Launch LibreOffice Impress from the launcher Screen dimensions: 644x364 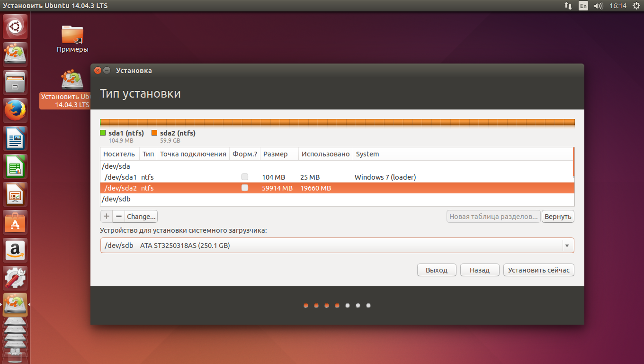click(x=16, y=194)
